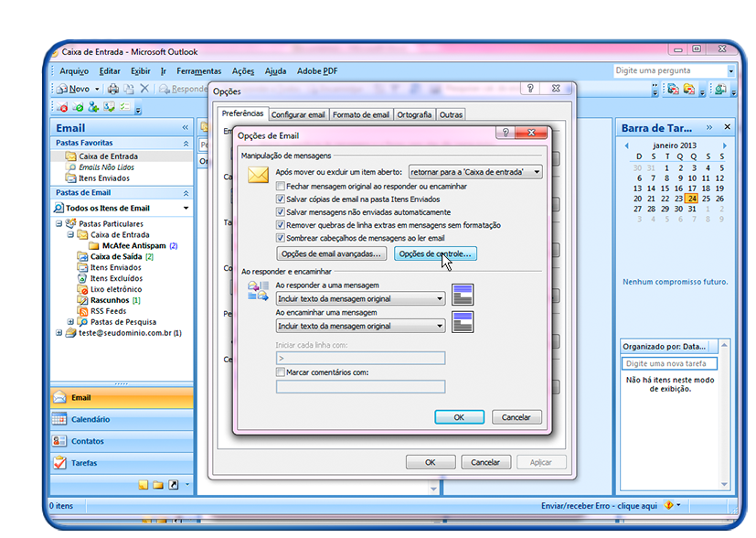
Task: Click the first Adobe PDF convert message icon
Action: [673, 89]
